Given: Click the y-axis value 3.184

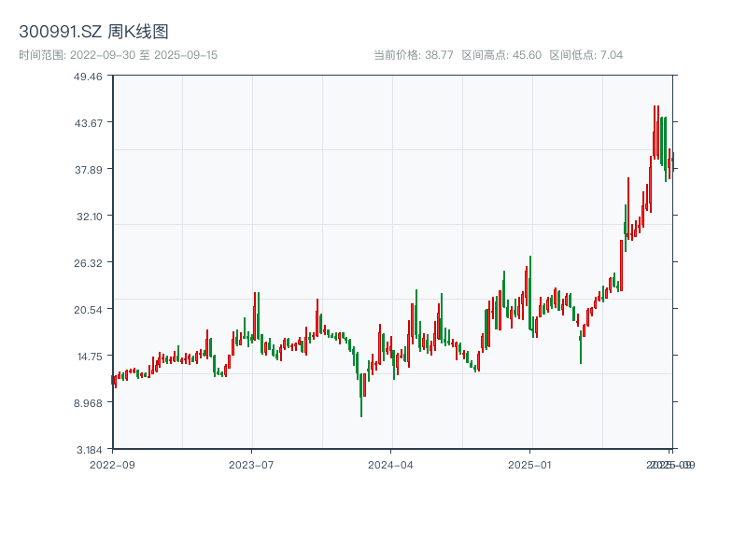Looking at the screenshot, I should point(90,450).
